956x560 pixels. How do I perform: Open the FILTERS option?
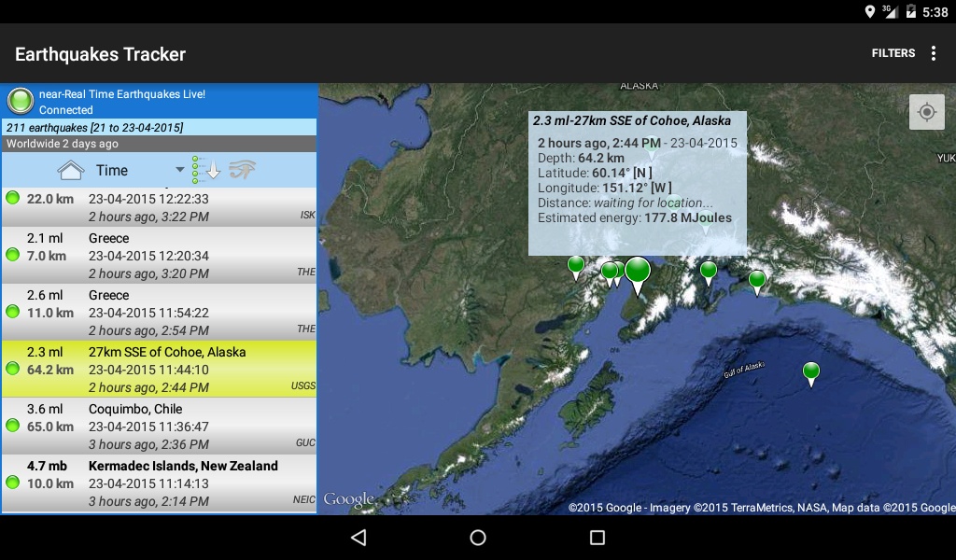point(893,53)
